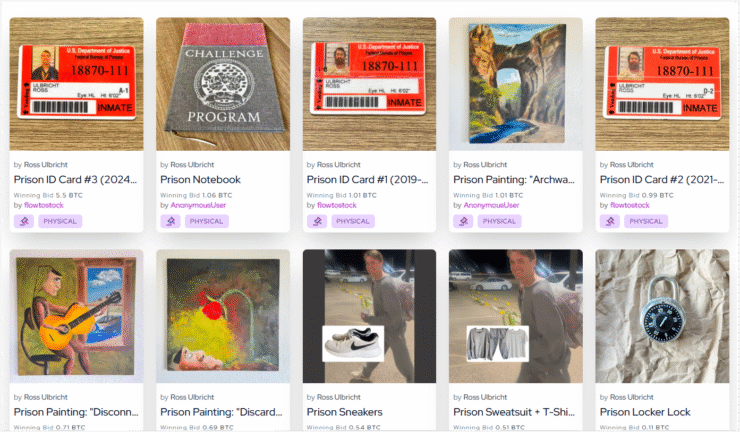This screenshot has height=432, width=740.
Task: Open the Prison Notebook listing title
Action: pos(201,179)
